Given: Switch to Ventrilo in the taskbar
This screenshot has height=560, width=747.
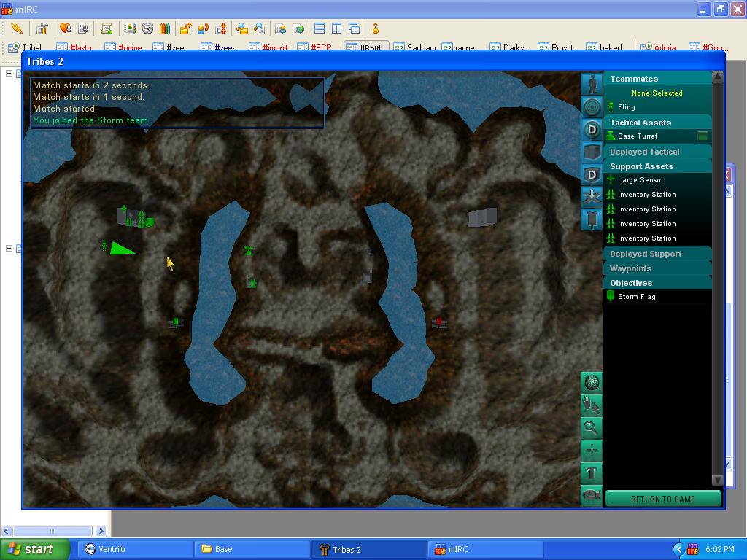Looking at the screenshot, I should click(x=134, y=549).
